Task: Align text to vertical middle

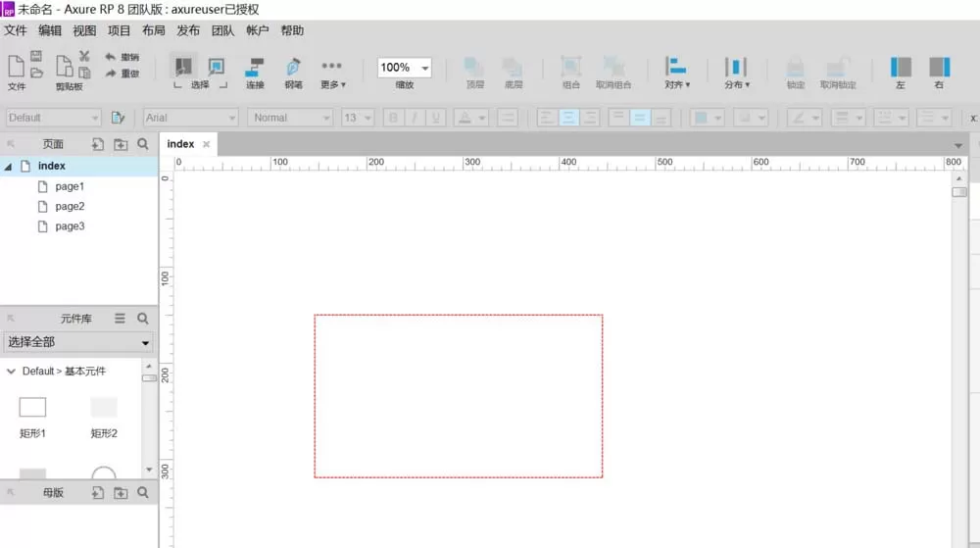Action: [640, 118]
